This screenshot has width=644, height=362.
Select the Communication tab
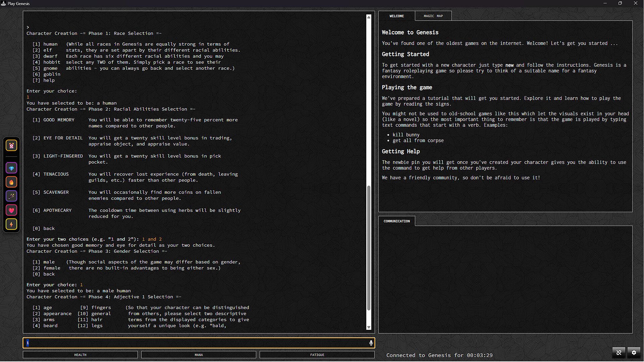[x=396, y=221]
